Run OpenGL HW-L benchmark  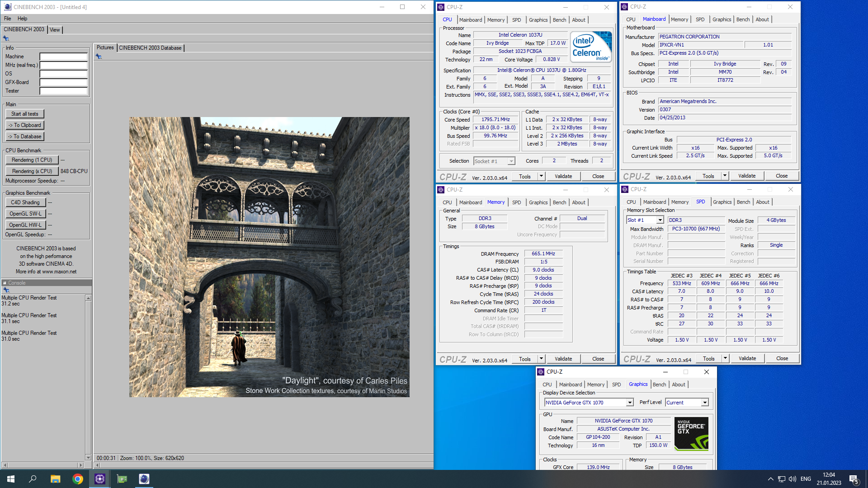click(25, 225)
